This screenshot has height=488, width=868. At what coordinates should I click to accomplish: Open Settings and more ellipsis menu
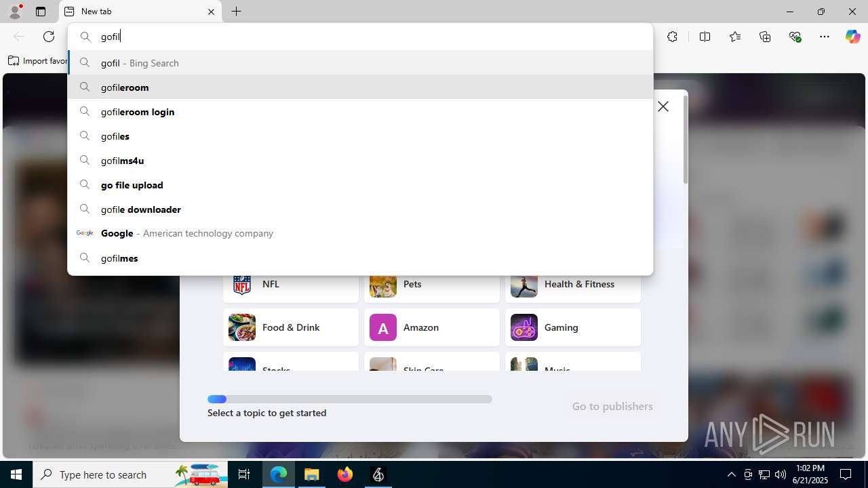(x=825, y=37)
